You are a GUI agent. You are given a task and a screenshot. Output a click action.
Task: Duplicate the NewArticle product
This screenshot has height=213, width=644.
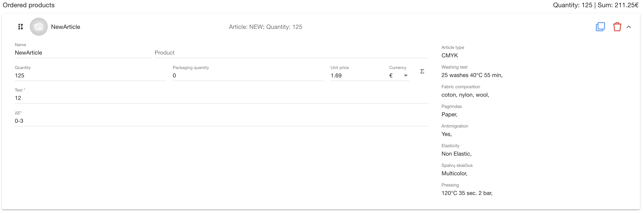point(600,27)
